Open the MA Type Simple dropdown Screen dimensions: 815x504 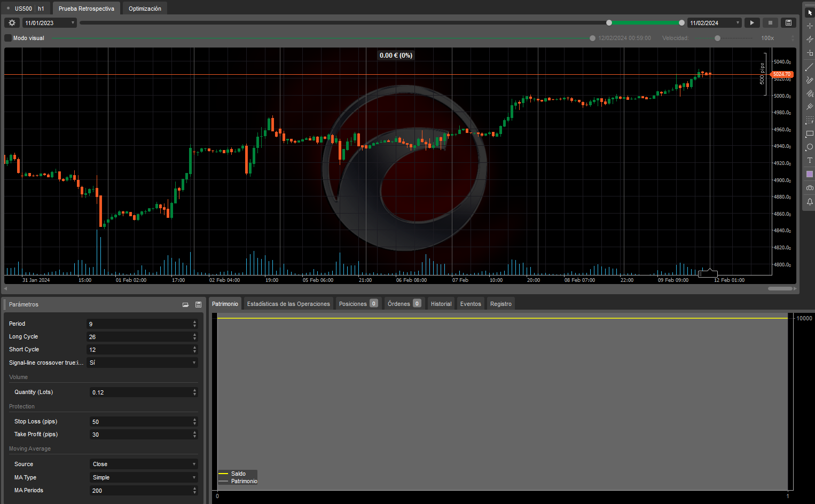[144, 477]
